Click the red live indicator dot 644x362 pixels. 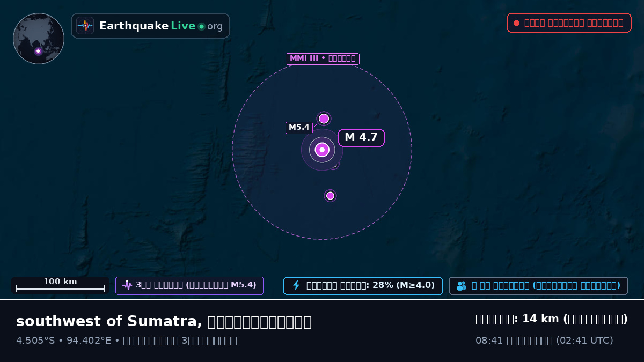[516, 23]
